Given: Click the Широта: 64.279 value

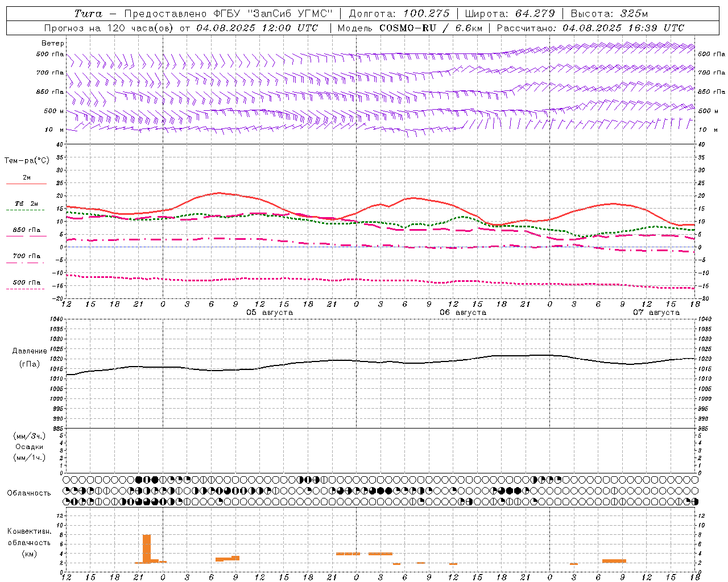Looking at the screenshot, I should click(510, 14).
